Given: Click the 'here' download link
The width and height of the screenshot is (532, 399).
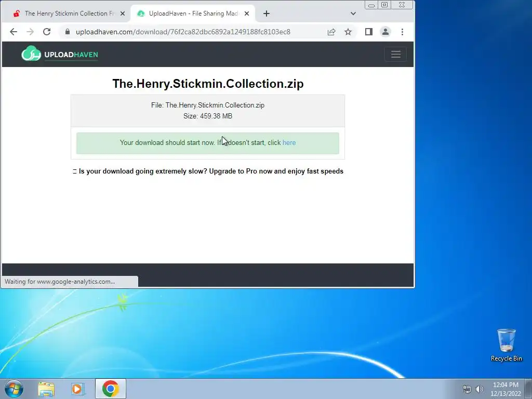Looking at the screenshot, I should pyautogui.click(x=289, y=143).
